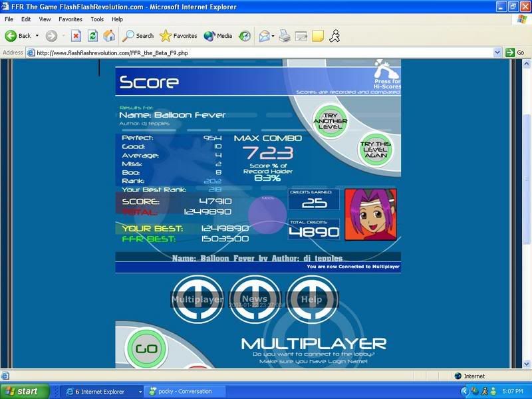Open the pocky - Conversation taskbar window
Screen dimensions: 532x399
tap(184, 392)
